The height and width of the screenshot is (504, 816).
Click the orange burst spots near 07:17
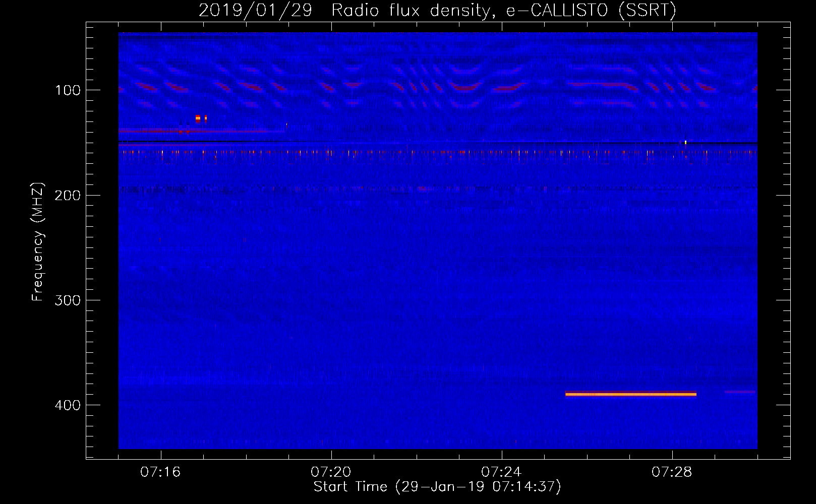201,118
